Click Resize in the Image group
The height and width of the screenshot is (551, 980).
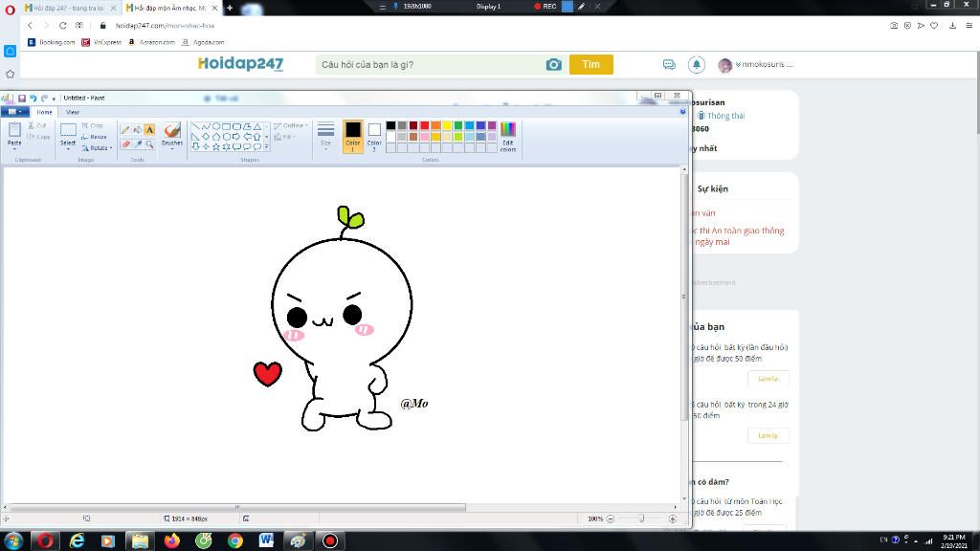click(x=95, y=137)
